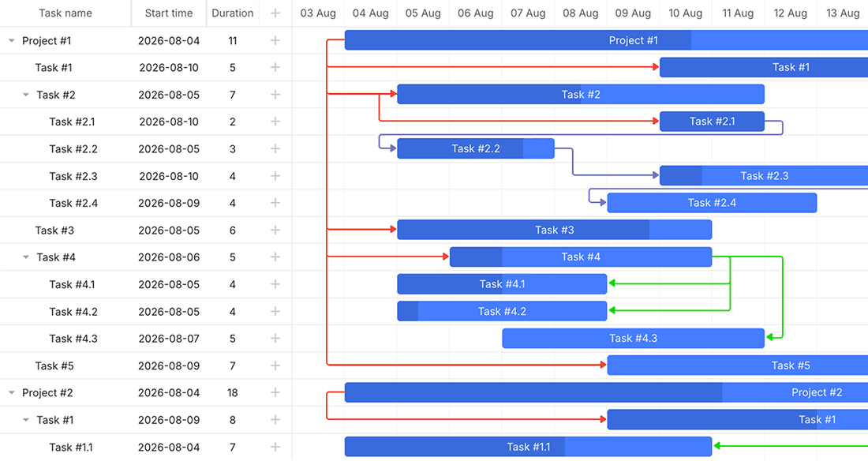Sort by the Duration column header
Viewport: 868px width, 461px height.
pos(233,13)
